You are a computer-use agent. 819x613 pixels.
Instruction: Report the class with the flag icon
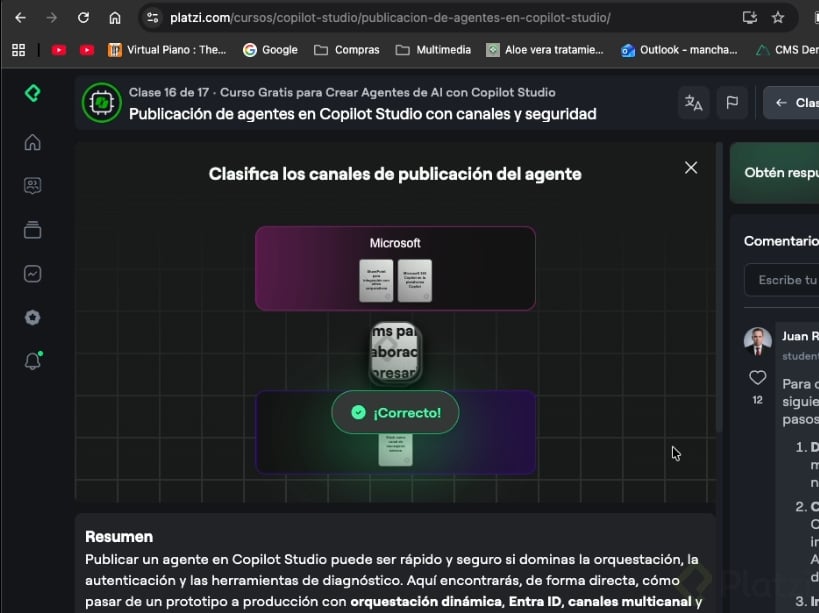point(732,102)
